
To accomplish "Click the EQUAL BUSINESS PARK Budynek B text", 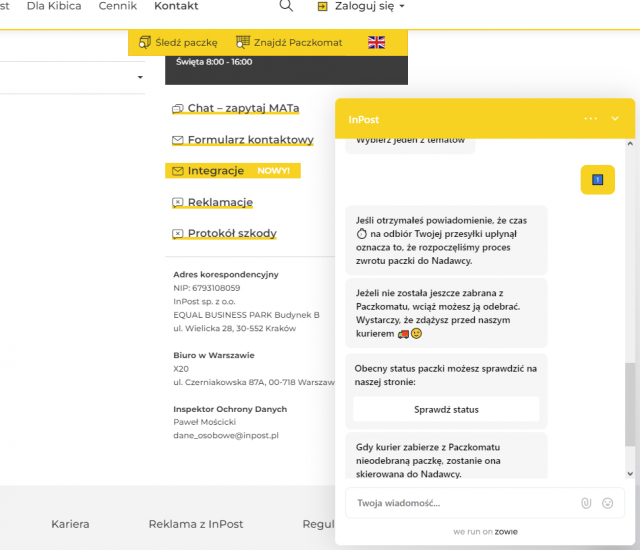I will [x=246, y=315].
